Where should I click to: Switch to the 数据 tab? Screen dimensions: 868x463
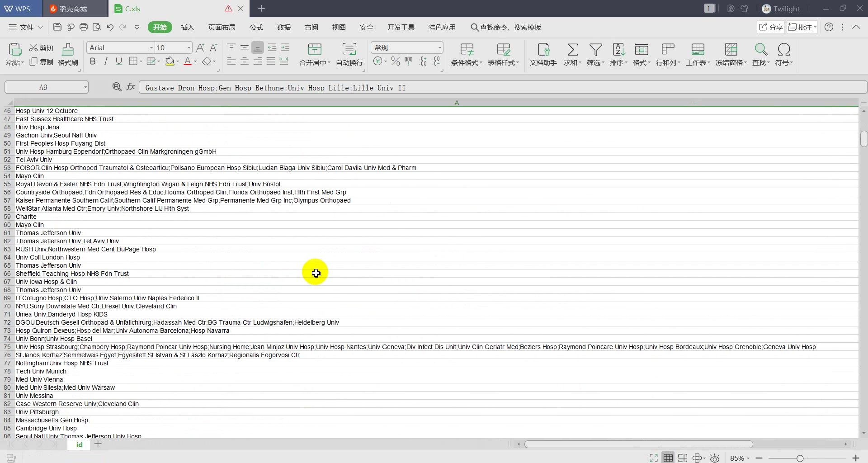[284, 27]
